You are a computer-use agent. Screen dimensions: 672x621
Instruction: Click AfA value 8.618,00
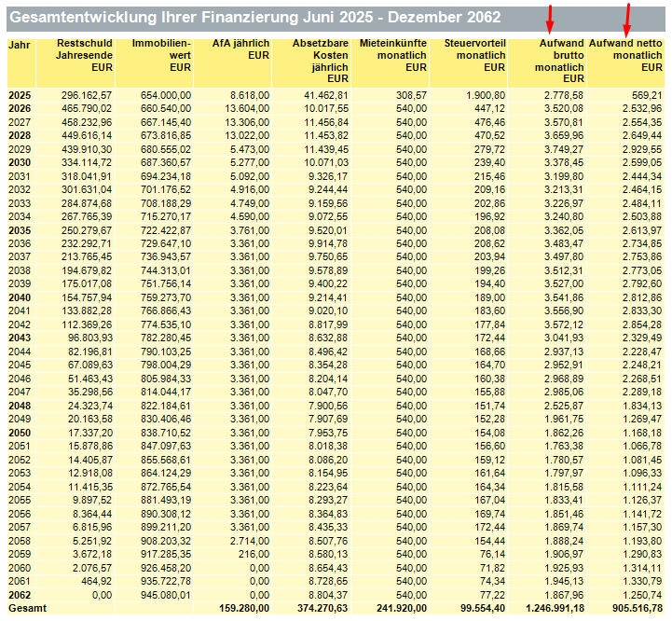point(250,95)
